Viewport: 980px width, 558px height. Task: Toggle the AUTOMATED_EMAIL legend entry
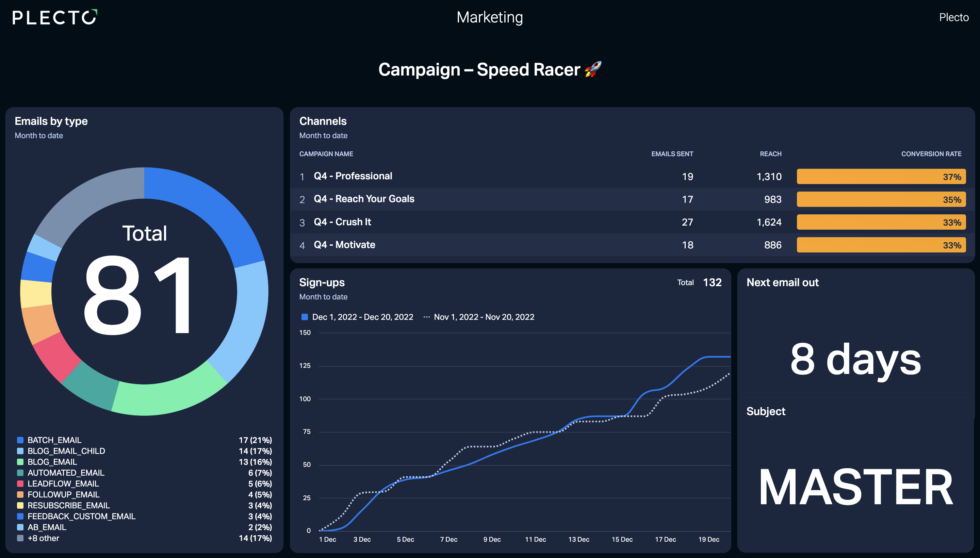66,473
